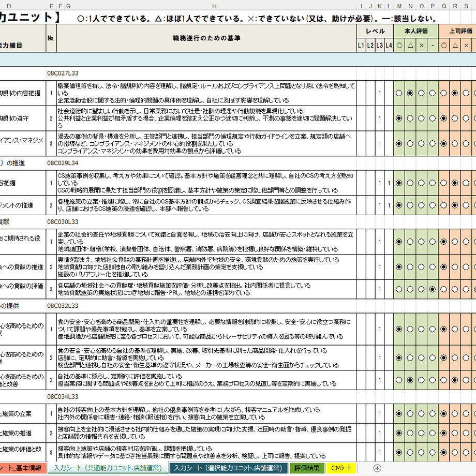Open 入力シート（選択能力ユニット.店舗運営） tab

[x=228, y=468]
